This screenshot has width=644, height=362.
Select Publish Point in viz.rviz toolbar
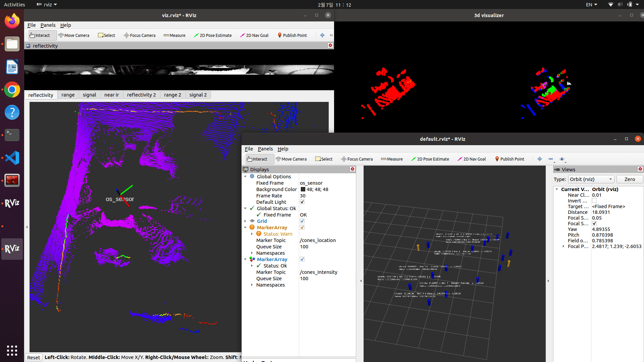[292, 35]
